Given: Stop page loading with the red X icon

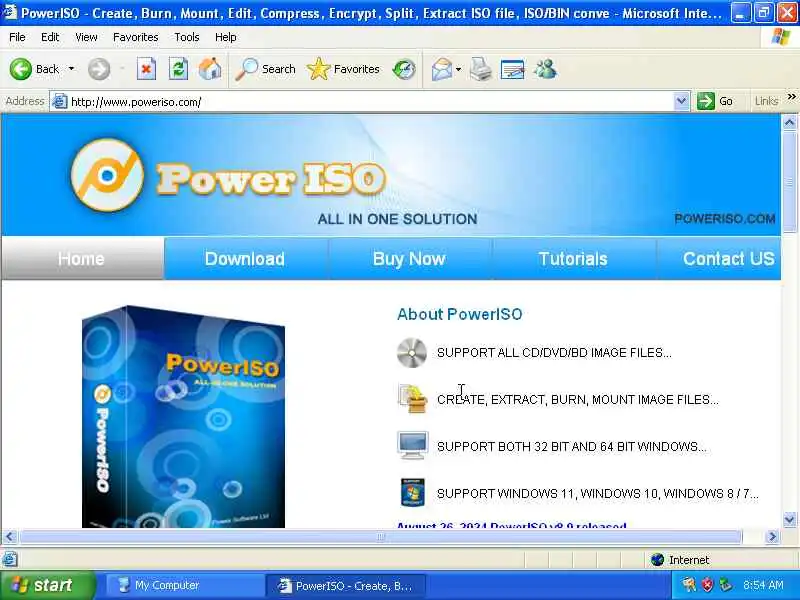Looking at the screenshot, I should (146, 69).
